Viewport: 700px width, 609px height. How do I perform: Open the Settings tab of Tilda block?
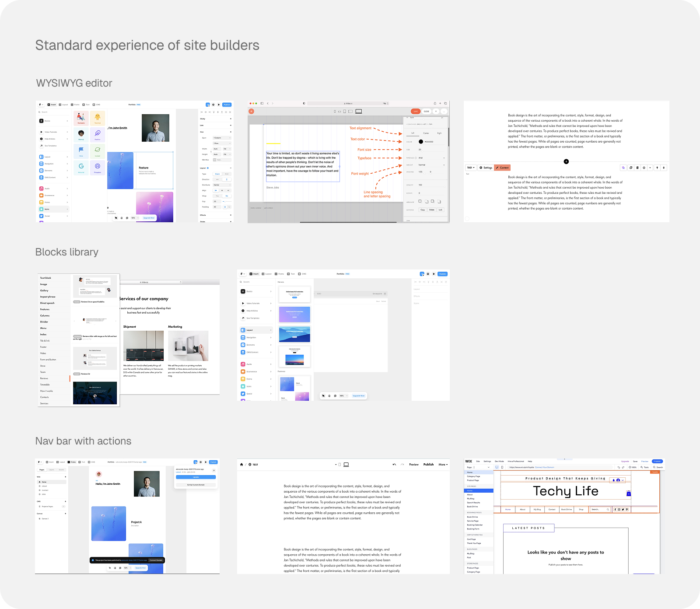(x=486, y=168)
